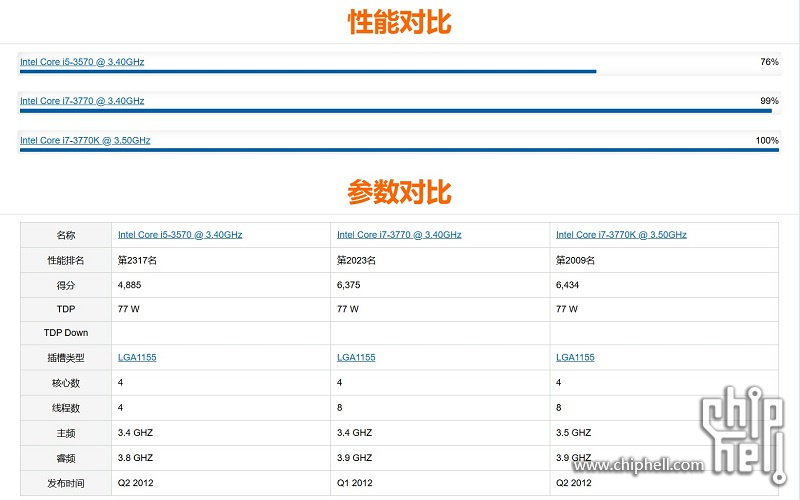Open LGA1155 socket link in the i7-3770 column
Image resolution: width=800 pixels, height=500 pixels.
[x=356, y=357]
